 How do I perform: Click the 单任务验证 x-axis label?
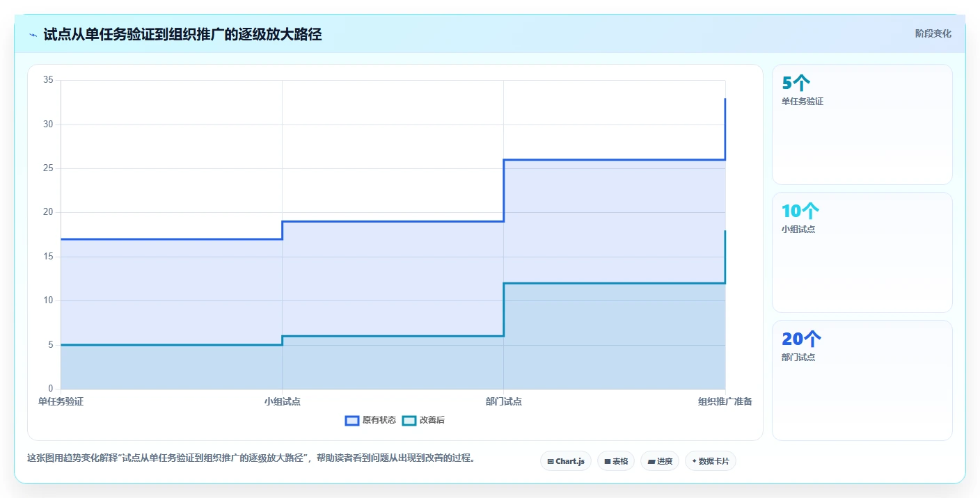(x=61, y=401)
